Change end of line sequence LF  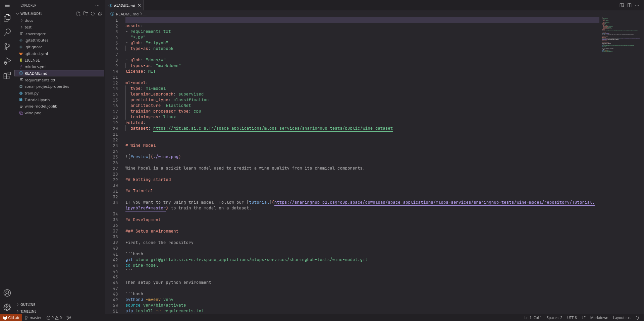[x=584, y=318]
